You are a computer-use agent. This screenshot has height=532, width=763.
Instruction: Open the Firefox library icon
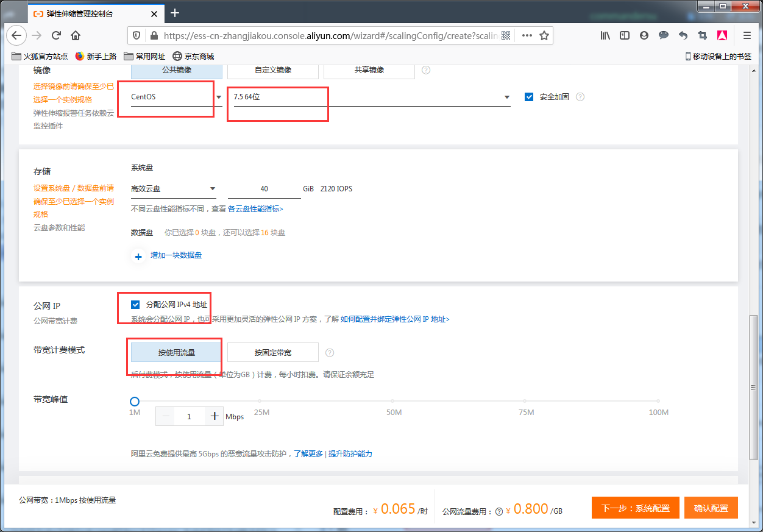click(x=605, y=35)
